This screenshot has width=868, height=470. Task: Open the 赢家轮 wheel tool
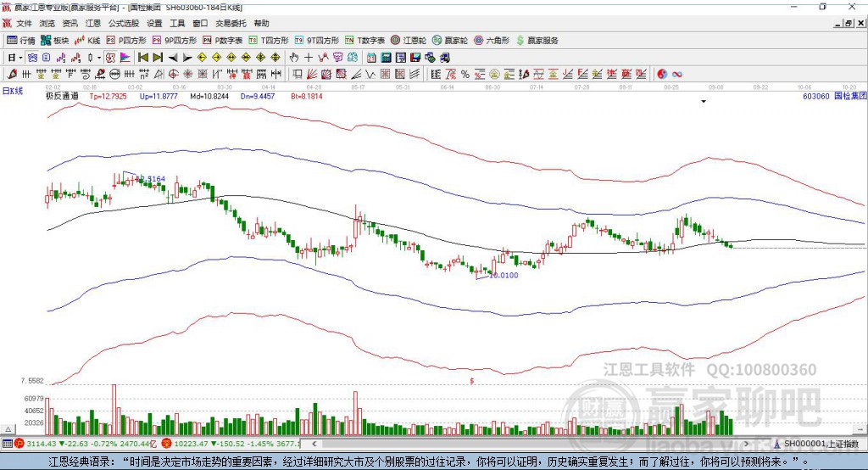click(x=450, y=41)
